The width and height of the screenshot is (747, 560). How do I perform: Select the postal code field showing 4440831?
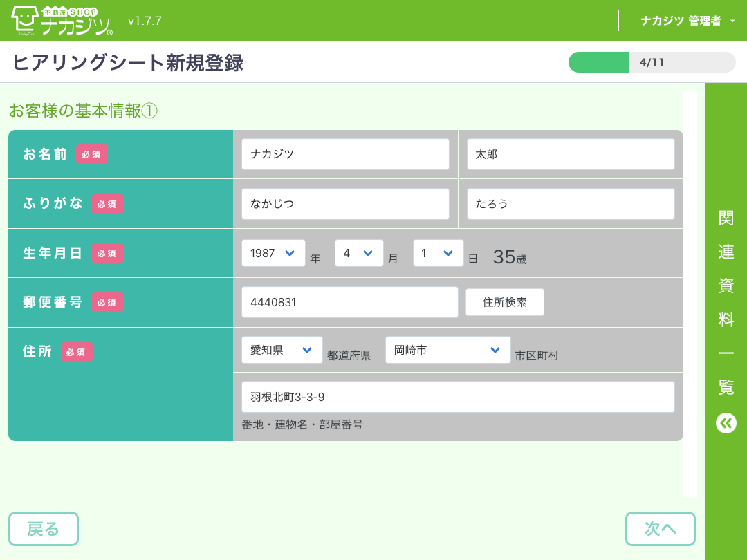point(349,301)
